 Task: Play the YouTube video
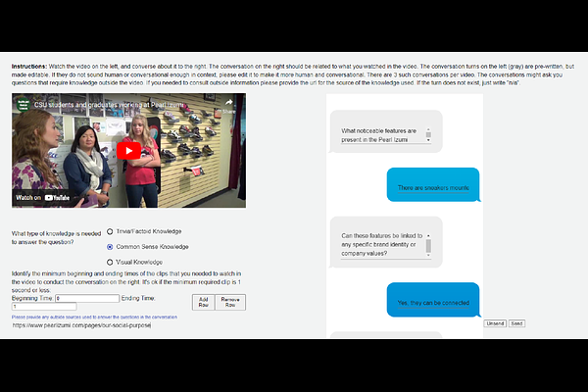(x=128, y=151)
